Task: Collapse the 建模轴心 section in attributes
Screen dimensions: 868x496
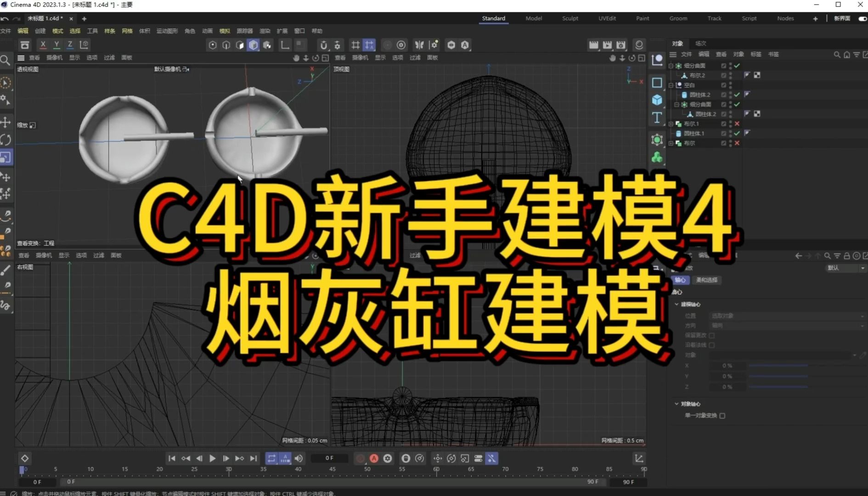Action: tap(676, 304)
